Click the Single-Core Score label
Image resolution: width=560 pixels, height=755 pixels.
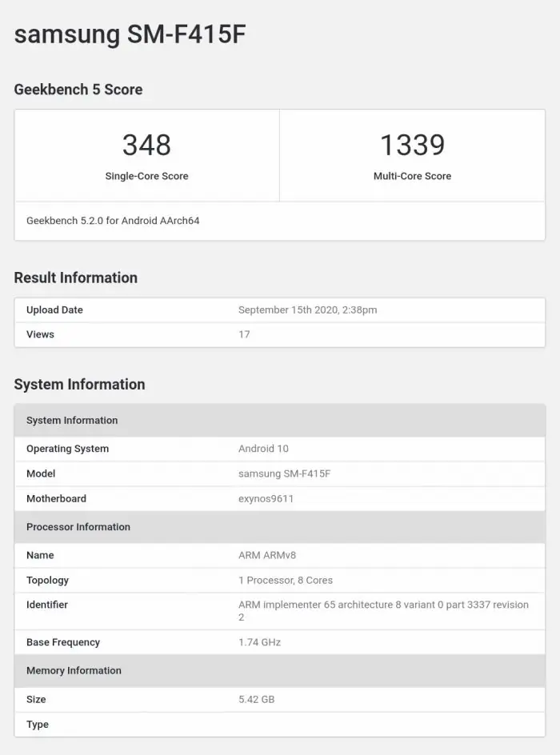[x=146, y=176]
